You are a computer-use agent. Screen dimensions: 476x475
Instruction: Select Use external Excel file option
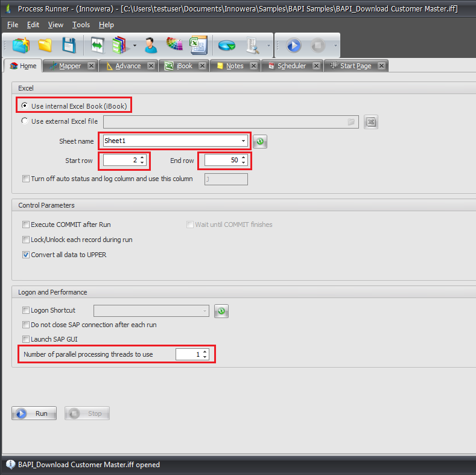click(25, 121)
